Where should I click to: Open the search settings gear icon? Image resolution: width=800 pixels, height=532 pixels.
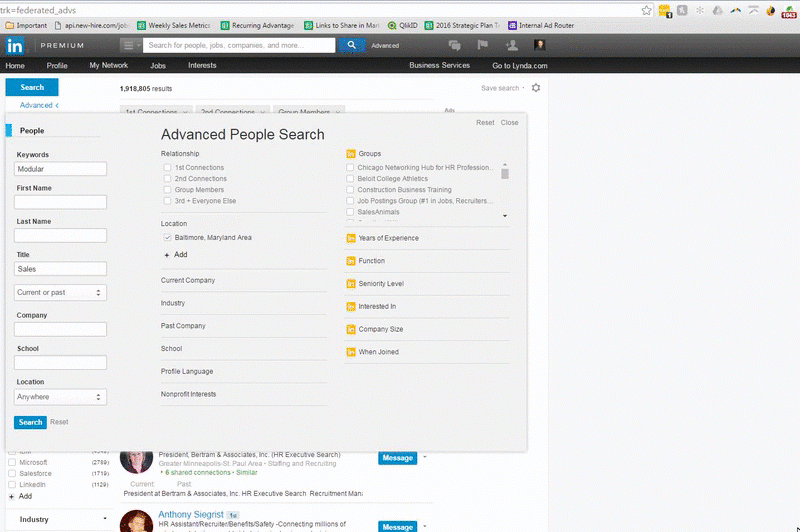(536, 88)
